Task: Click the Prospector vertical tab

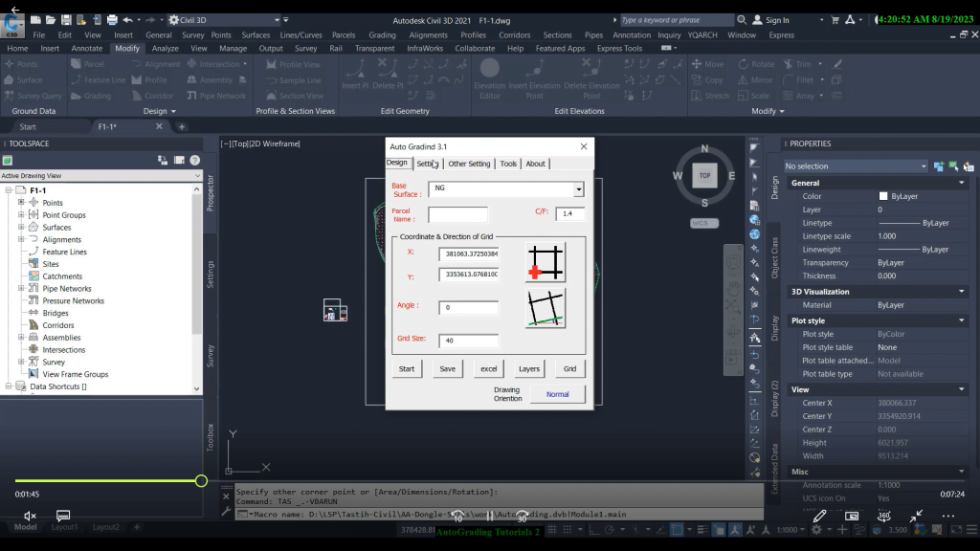Action: [x=211, y=193]
